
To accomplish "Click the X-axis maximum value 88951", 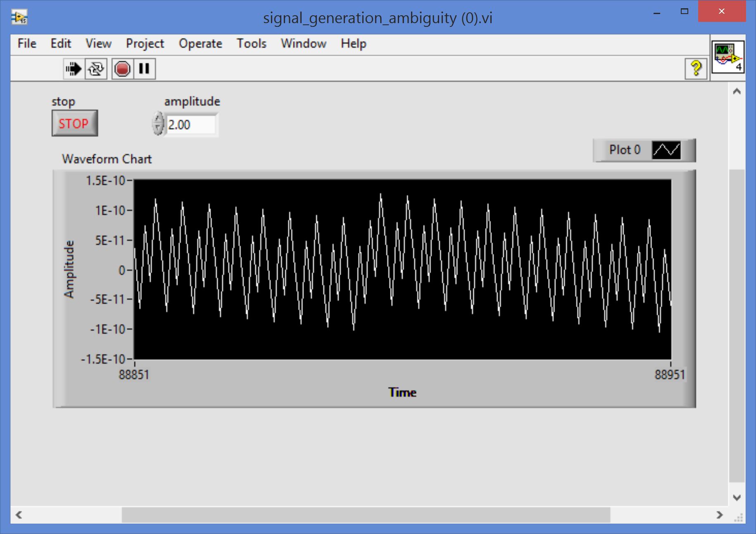I will pos(670,375).
